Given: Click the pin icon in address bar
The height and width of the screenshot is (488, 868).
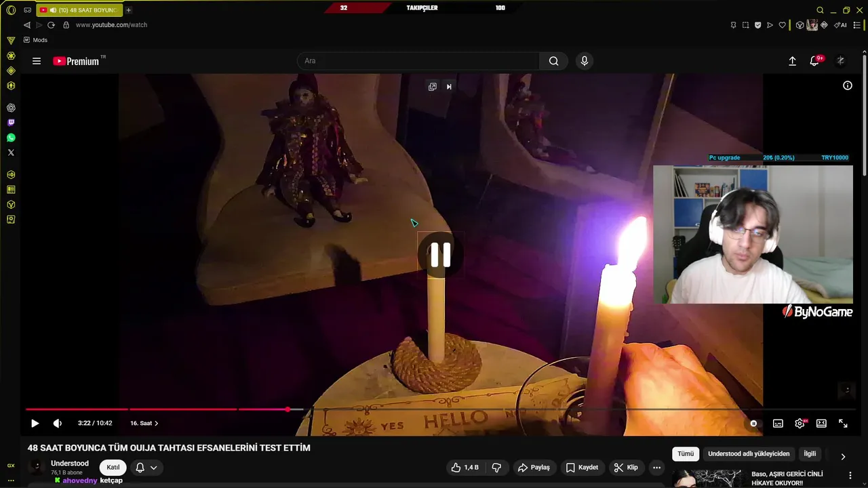Looking at the screenshot, I should click(733, 25).
